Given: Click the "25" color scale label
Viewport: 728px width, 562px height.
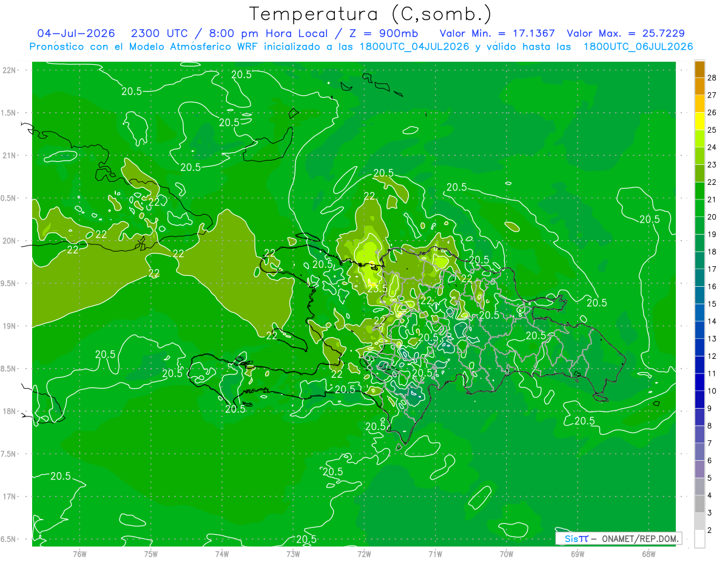Looking at the screenshot, I should point(713,130).
